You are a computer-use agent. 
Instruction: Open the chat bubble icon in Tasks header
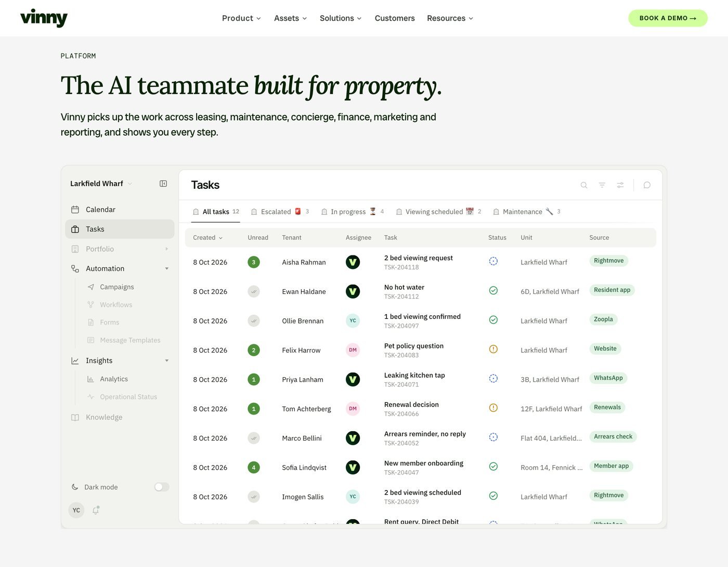(x=647, y=185)
